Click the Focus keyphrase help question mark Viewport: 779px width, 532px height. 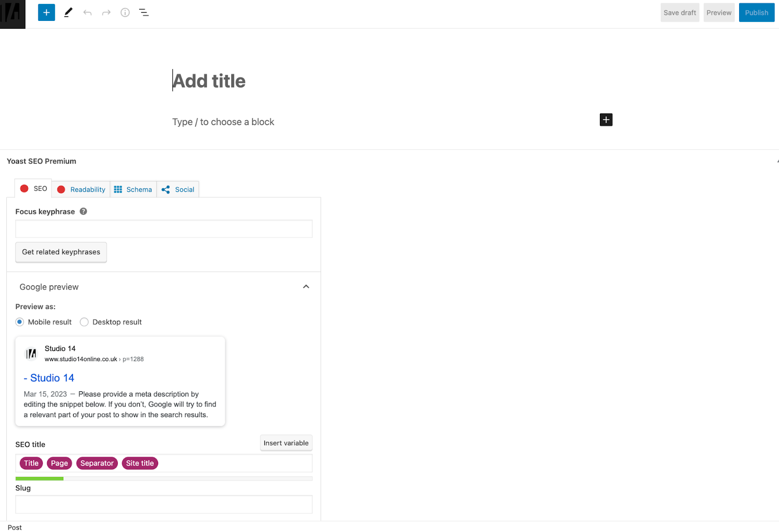coord(83,211)
